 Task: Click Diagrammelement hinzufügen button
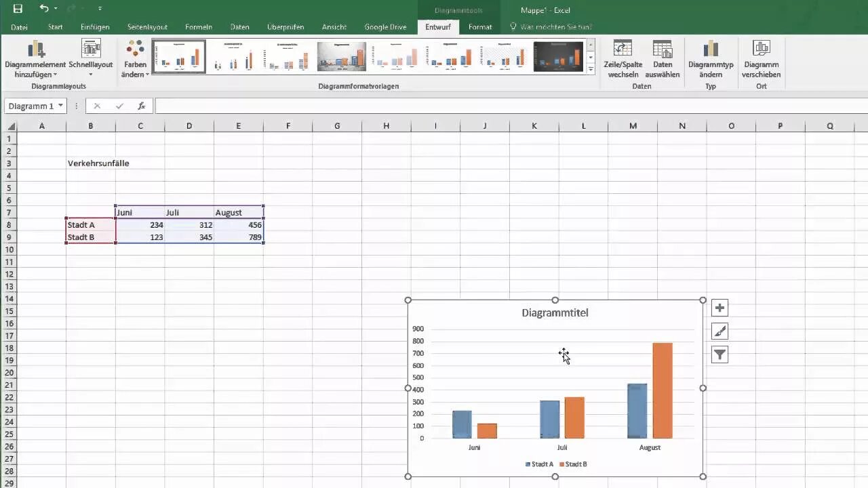tap(35, 59)
